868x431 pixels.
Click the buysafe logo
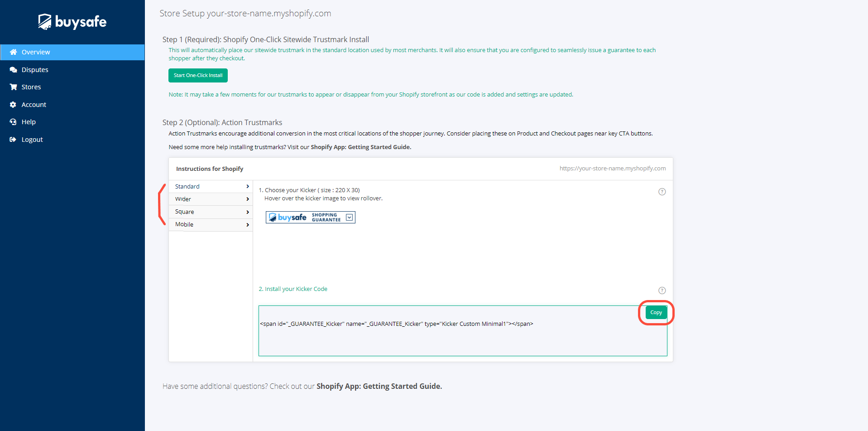click(x=72, y=22)
